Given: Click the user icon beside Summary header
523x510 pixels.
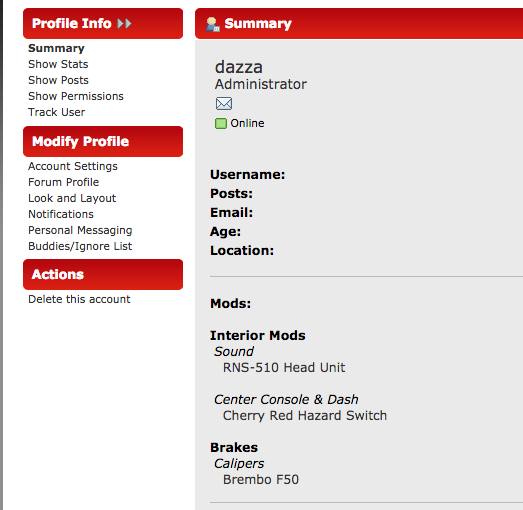Looking at the screenshot, I should [x=212, y=24].
